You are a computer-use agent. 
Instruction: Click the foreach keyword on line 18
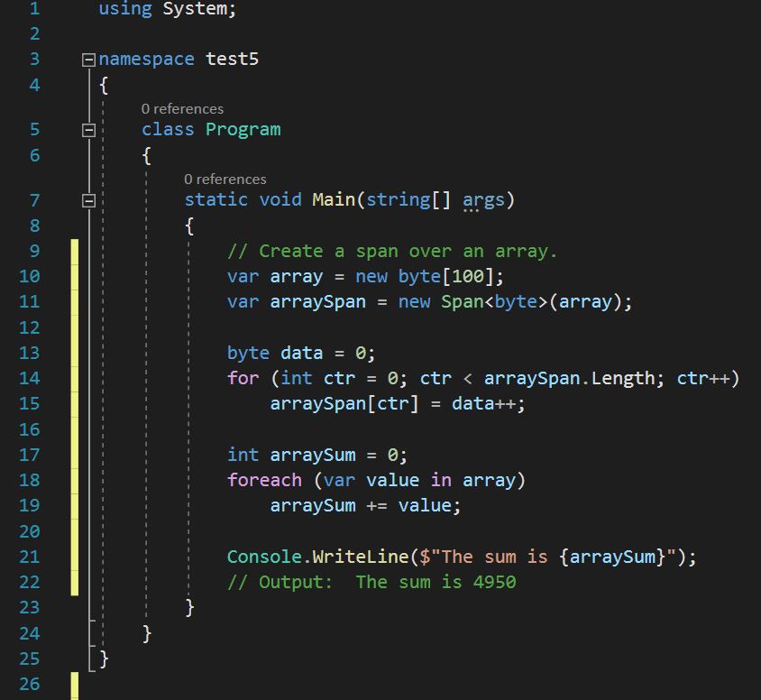264,480
